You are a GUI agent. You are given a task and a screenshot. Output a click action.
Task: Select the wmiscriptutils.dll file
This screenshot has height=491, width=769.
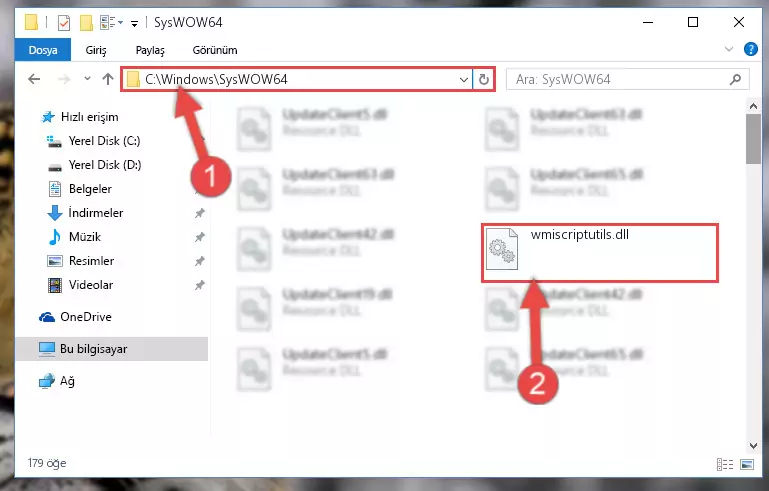[599, 252]
